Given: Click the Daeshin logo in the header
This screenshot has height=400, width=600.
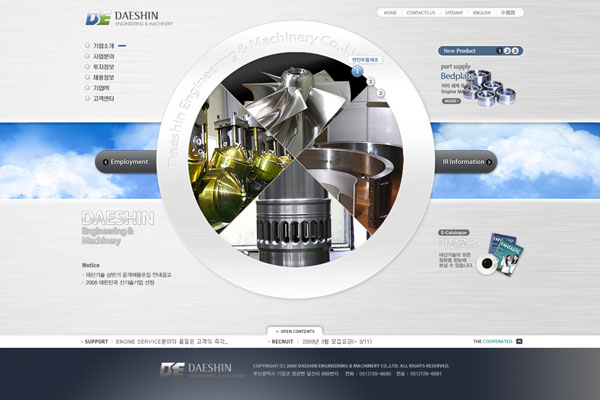Looking at the screenshot, I should tap(129, 18).
